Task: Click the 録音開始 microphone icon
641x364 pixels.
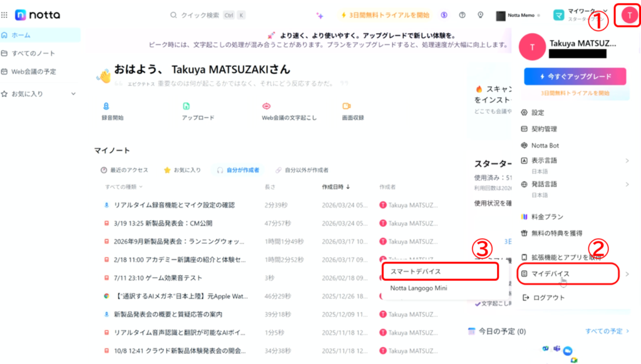Action: [x=106, y=106]
